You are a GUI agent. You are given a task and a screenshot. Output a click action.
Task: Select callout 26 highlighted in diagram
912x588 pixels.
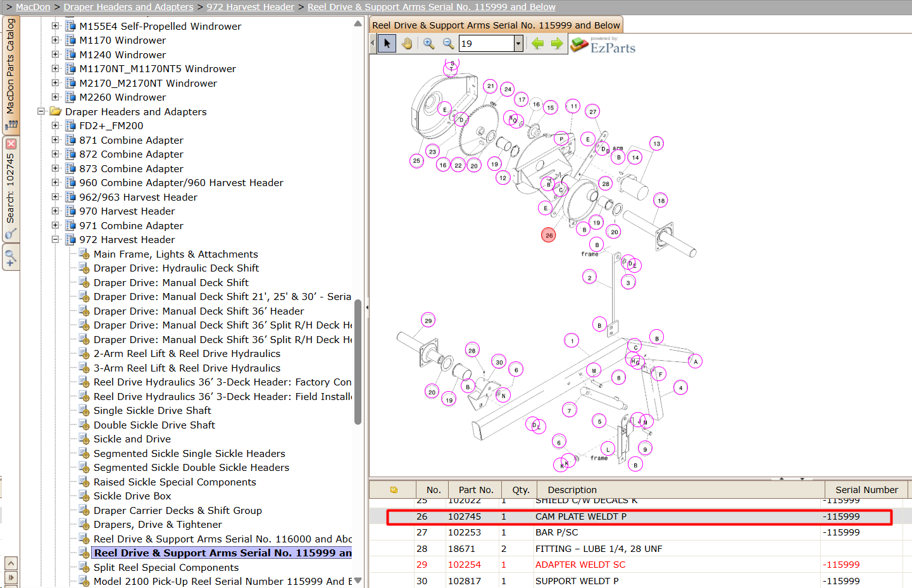coord(549,235)
